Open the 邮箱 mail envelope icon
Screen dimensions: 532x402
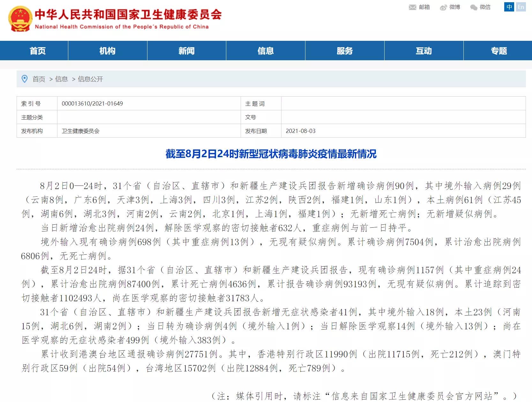(x=412, y=7)
